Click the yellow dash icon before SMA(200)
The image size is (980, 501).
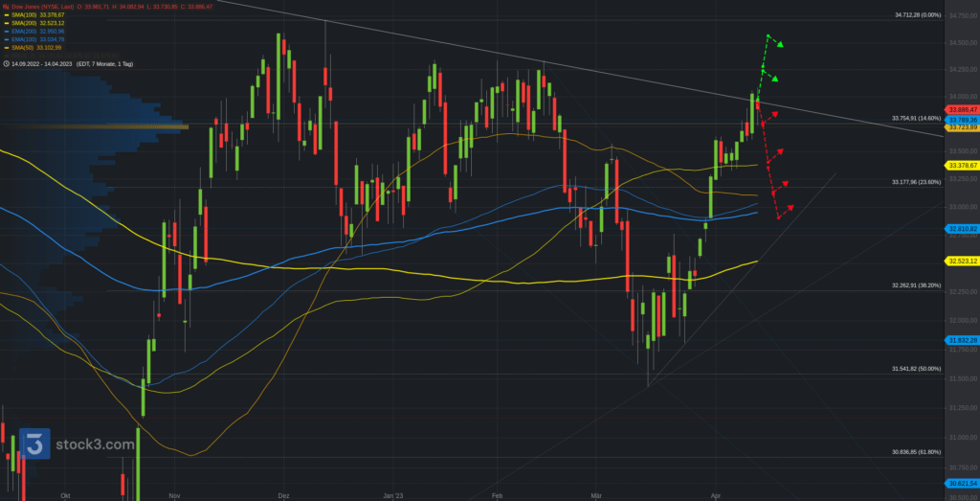pos(6,23)
